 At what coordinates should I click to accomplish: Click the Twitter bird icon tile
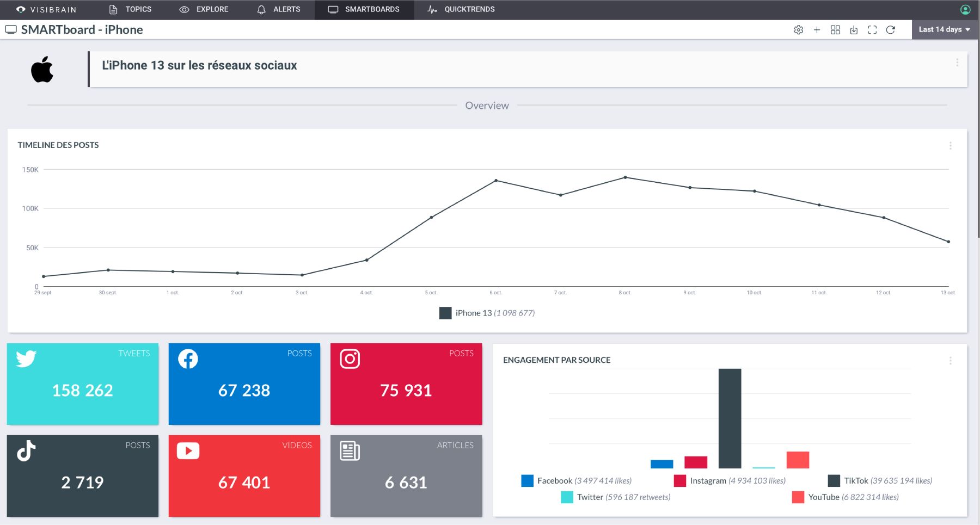[x=26, y=359]
